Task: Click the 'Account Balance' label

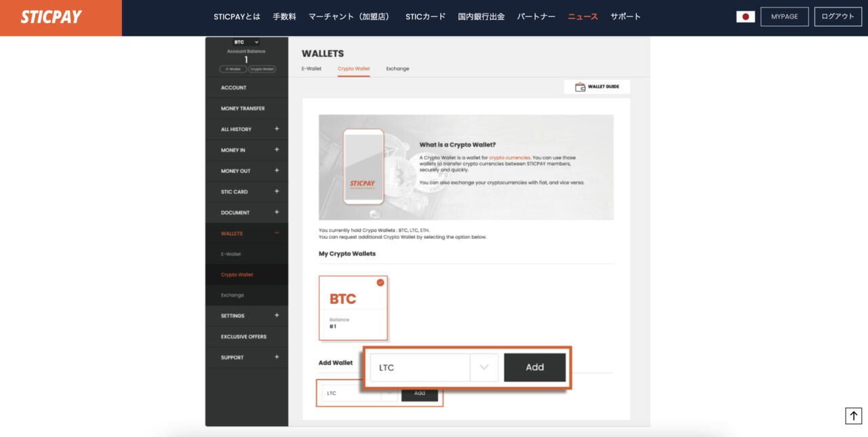Action: [246, 52]
